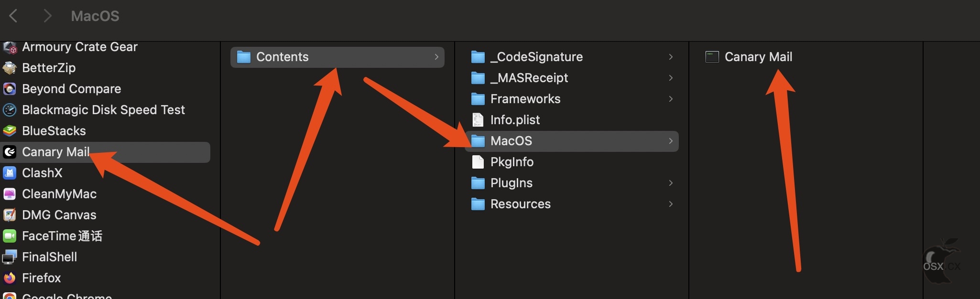Select the 'ClashX' app name

click(42, 173)
